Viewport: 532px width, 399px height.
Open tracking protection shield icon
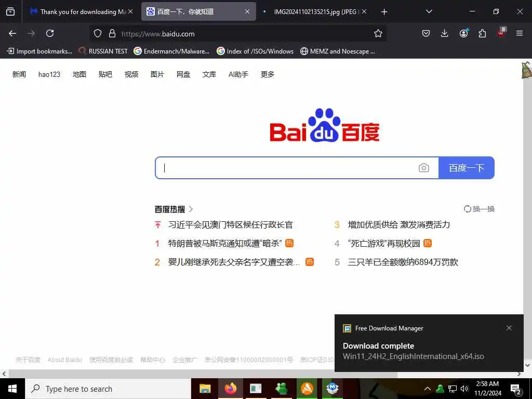tap(98, 33)
